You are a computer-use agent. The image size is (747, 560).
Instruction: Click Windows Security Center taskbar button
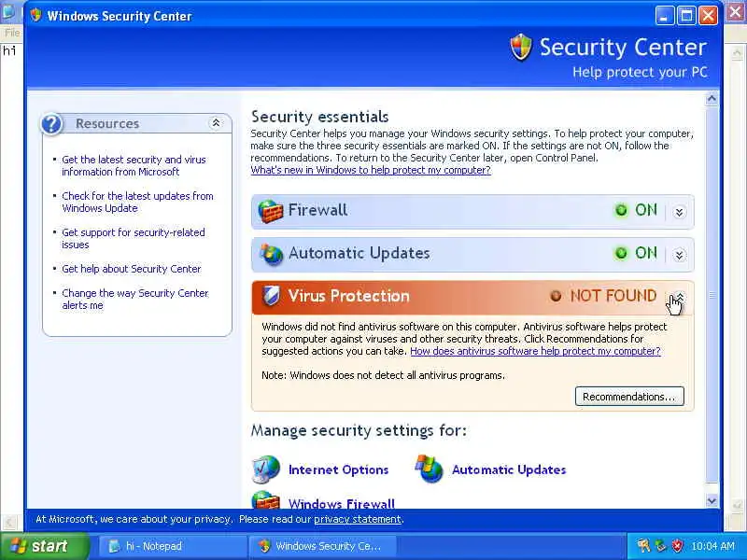(321, 546)
